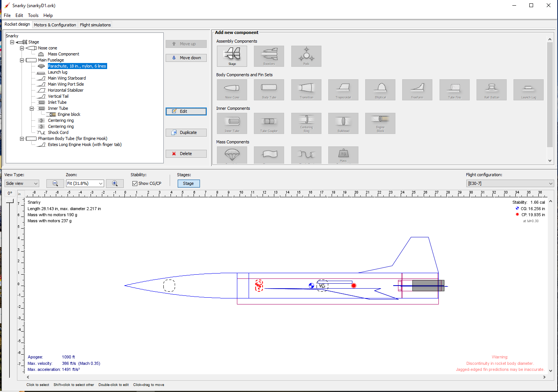This screenshot has height=392, width=558.
Task: Add a Freeform fin set
Action: (x=417, y=90)
